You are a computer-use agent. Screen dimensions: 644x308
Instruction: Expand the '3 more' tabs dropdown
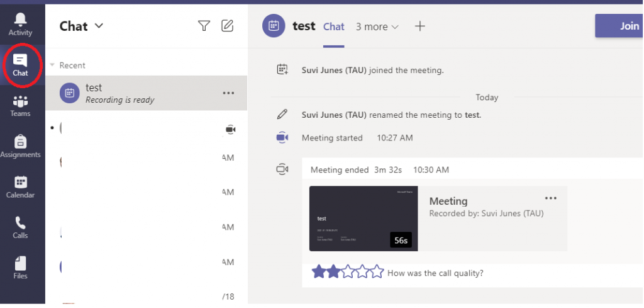377,26
